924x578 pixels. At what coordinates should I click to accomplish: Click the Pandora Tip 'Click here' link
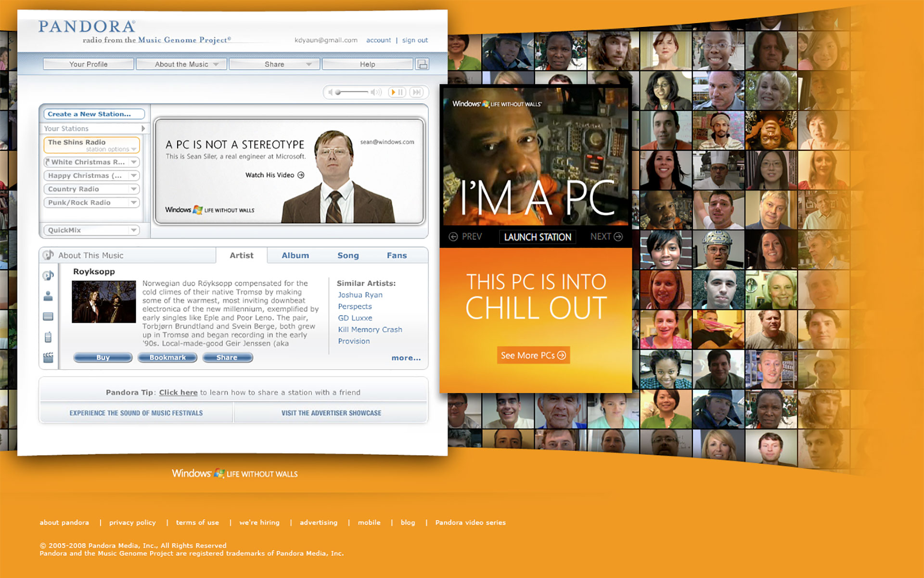[x=178, y=392]
